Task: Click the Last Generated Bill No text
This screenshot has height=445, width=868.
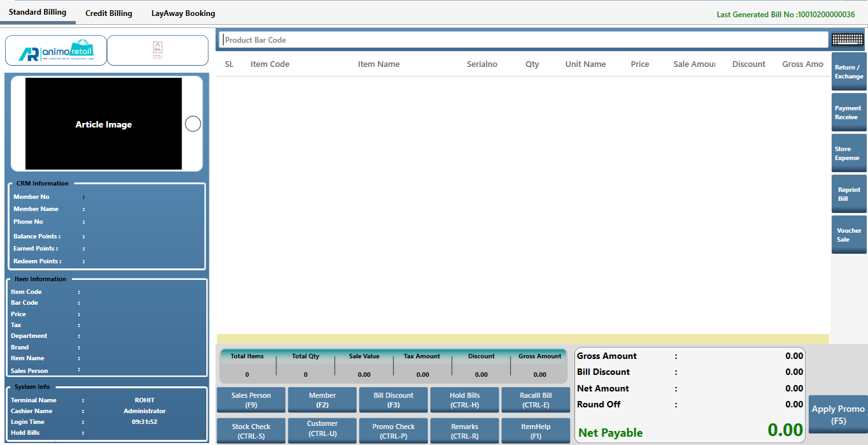Action: 786,14
